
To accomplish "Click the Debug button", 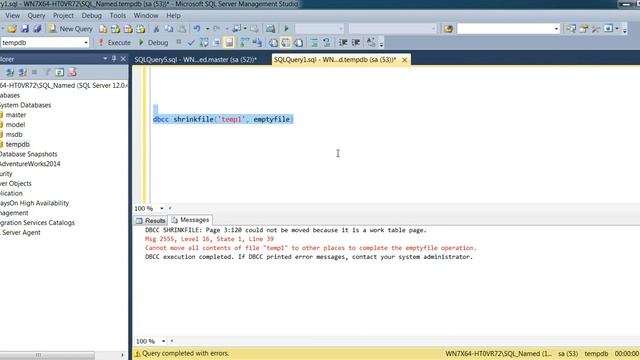I will (153, 42).
